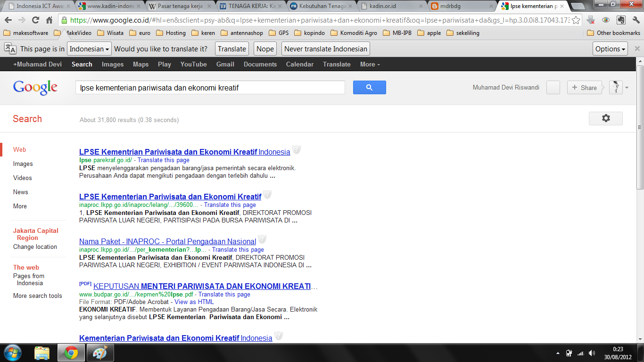644x362 pixels.
Task: Click View as HTML for the PDF result
Action: point(194,302)
